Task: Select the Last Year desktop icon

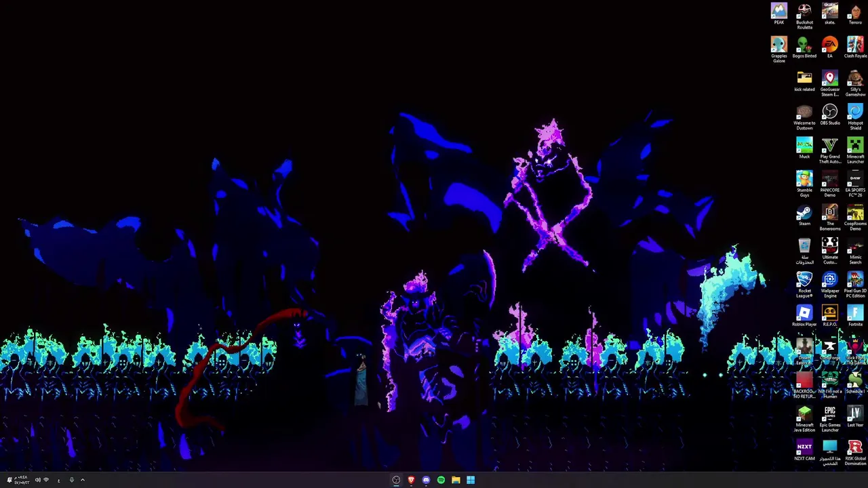Action: coord(855,417)
